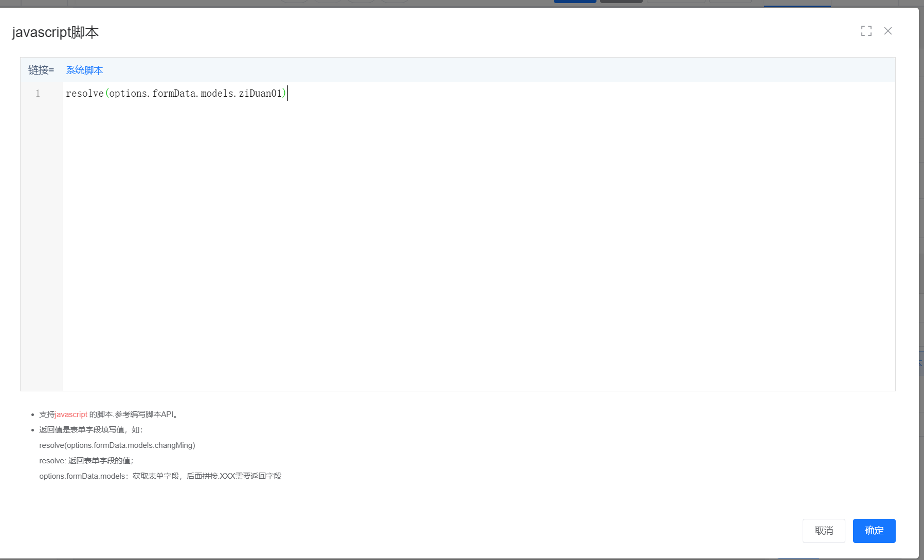Viewport: 924px width, 560px height.
Task: Click the closing green parenthesis in code
Action: point(284,94)
